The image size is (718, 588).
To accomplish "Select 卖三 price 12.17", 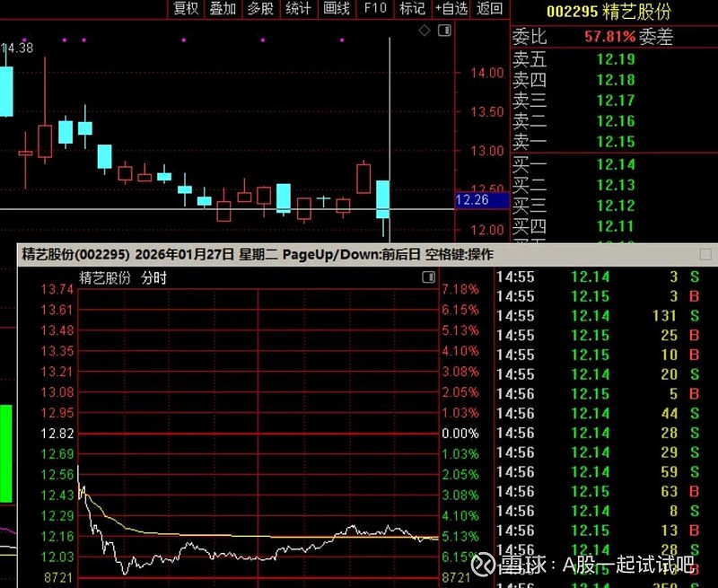I will (616, 101).
